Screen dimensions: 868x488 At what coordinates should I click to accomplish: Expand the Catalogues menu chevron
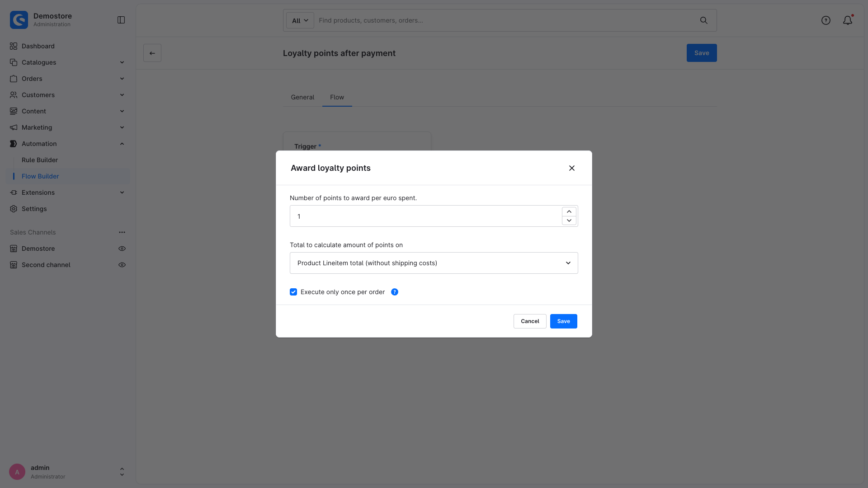(122, 62)
